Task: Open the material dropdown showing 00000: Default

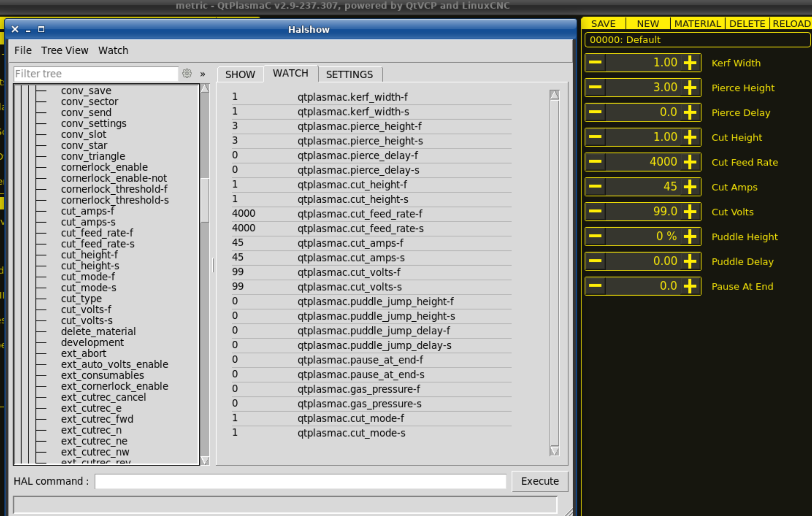Action: (697, 40)
